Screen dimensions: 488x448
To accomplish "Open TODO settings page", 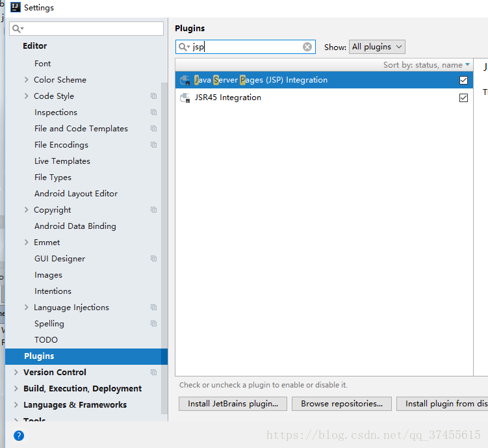I will pyautogui.click(x=46, y=339).
